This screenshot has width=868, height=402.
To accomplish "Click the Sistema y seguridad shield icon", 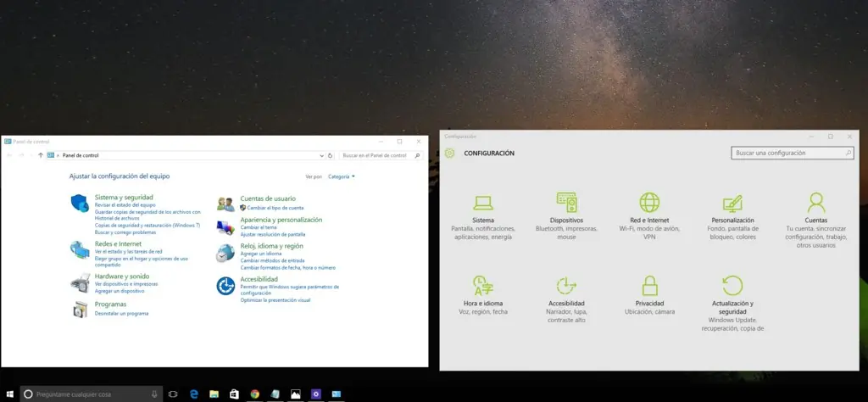I will [x=80, y=204].
